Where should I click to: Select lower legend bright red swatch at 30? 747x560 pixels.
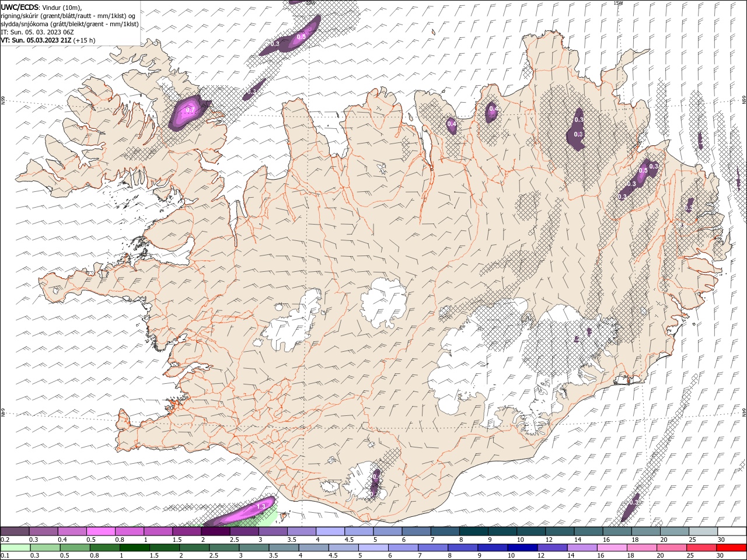(x=731, y=548)
